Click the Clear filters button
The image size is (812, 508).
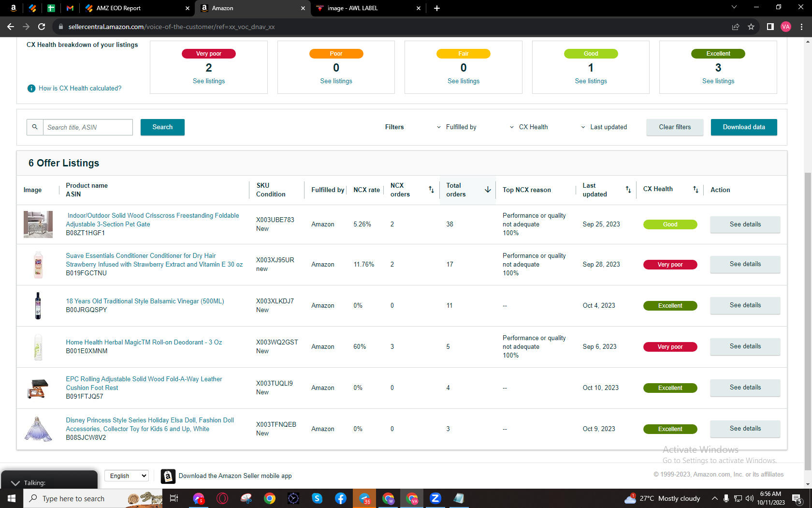675,127
